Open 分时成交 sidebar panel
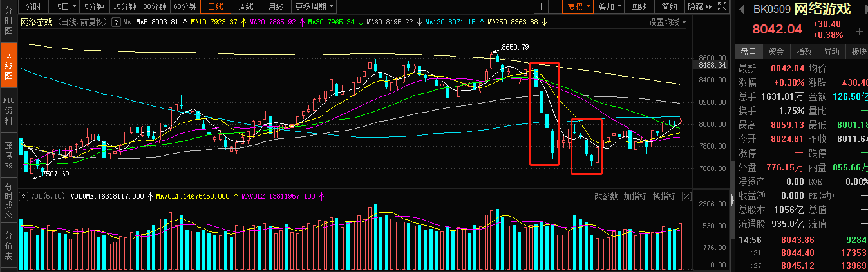 [8, 199]
